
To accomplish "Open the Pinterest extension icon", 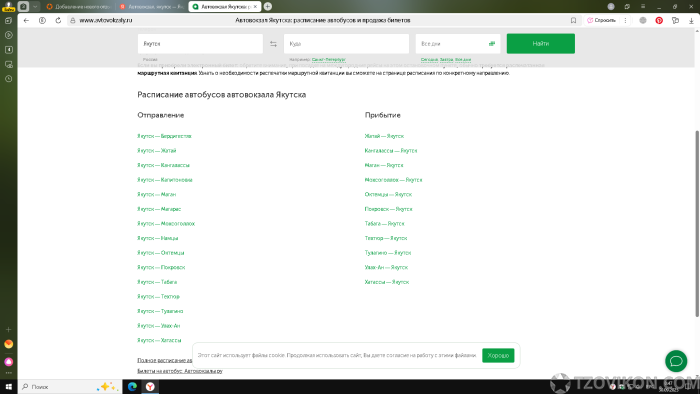I will pos(659,20).
